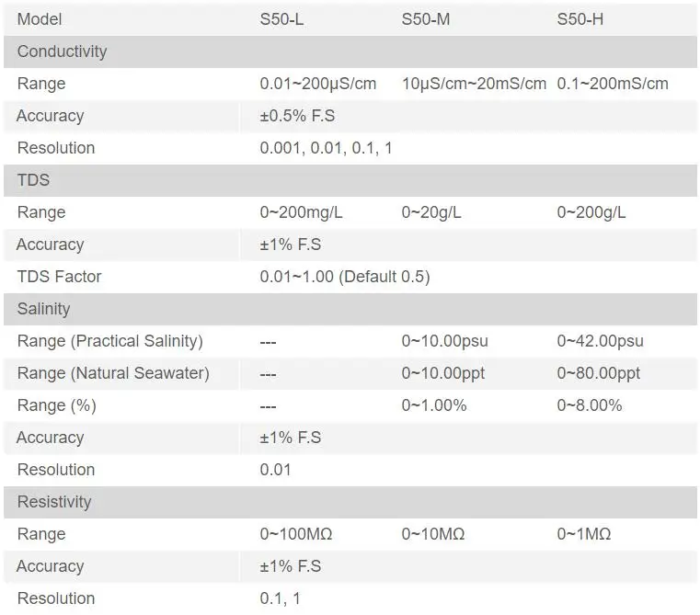Click the ±0.5% F.S accuracy value
The width and height of the screenshot is (700, 615).
tap(297, 116)
